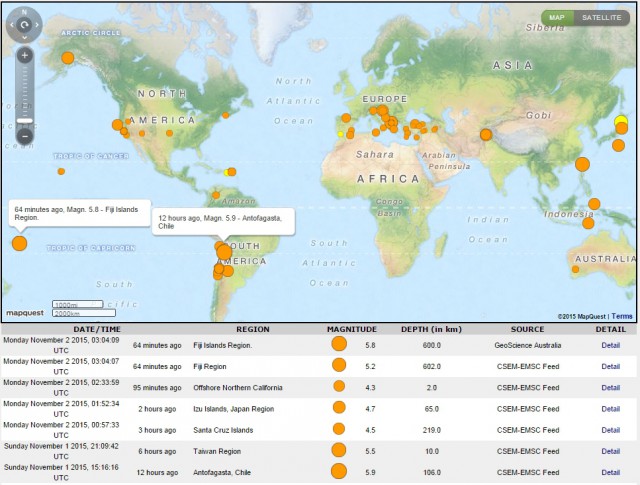Open Detail for Fiji Islands Region

pos(611,345)
